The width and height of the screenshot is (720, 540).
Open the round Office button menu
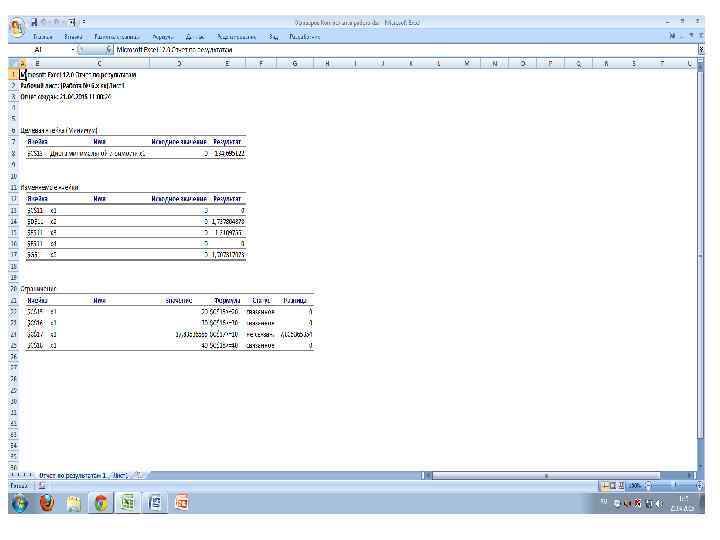[x=17, y=27]
